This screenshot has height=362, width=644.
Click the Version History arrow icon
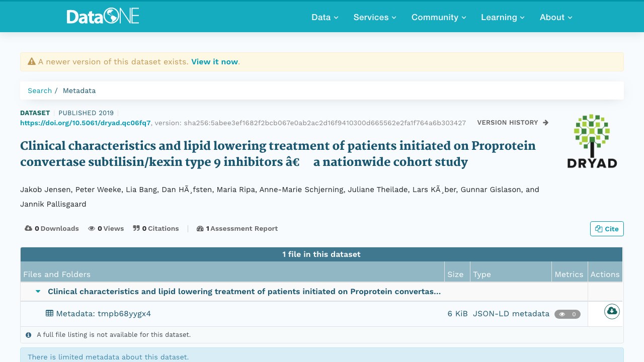[546, 123]
